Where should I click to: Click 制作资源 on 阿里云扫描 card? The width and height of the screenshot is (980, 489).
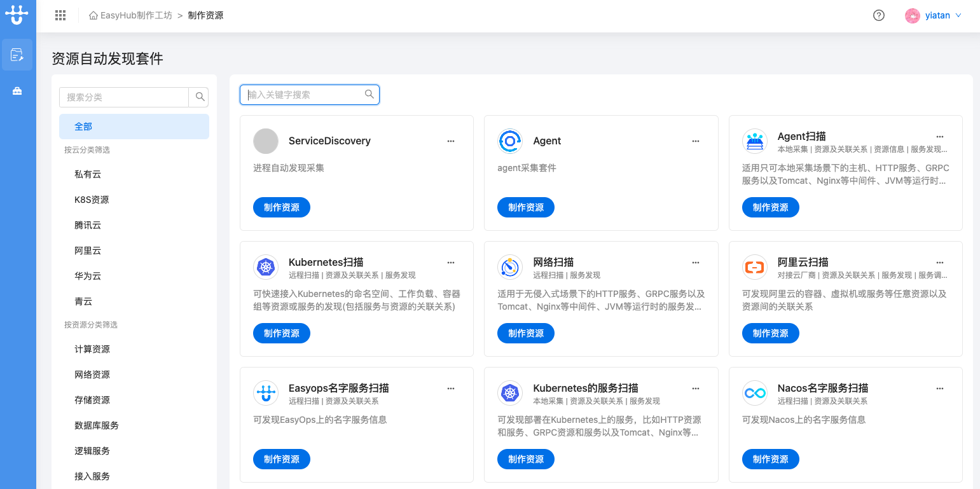tap(771, 333)
